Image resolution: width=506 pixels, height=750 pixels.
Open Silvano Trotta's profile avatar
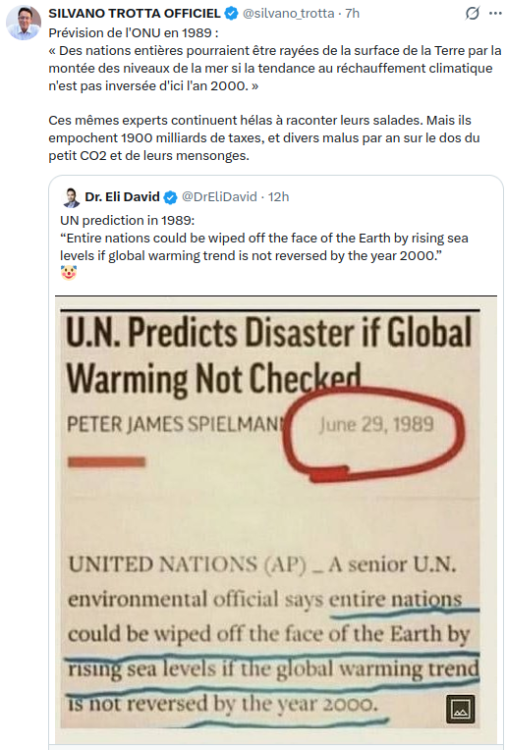pos(23,22)
